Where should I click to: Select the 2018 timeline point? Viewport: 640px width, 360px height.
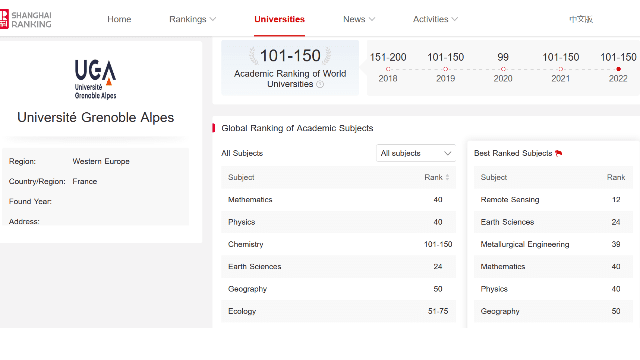pos(388,69)
